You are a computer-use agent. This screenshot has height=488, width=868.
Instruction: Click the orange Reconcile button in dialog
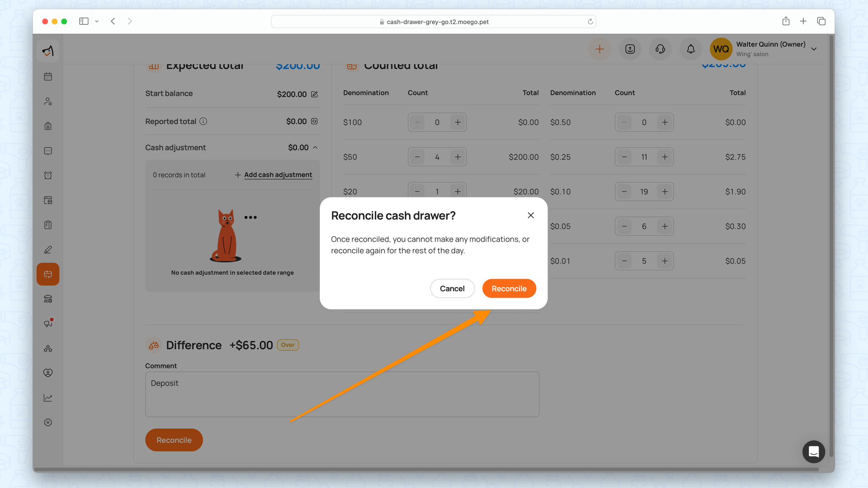click(x=509, y=289)
